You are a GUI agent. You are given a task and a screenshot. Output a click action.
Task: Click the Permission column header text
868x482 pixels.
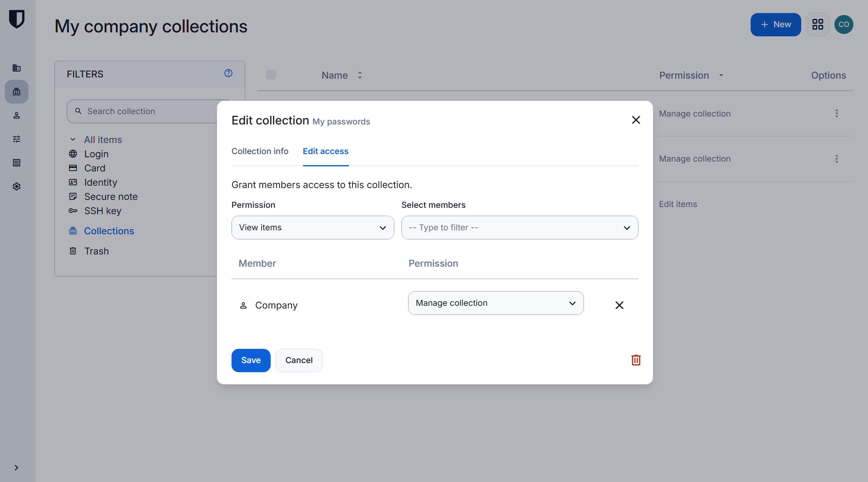pos(684,75)
